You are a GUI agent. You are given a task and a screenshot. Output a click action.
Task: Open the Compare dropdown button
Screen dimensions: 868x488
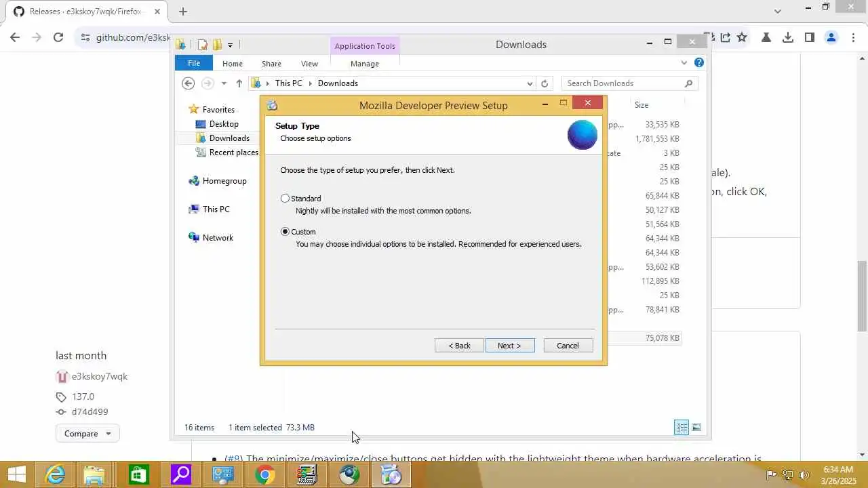[x=87, y=434]
